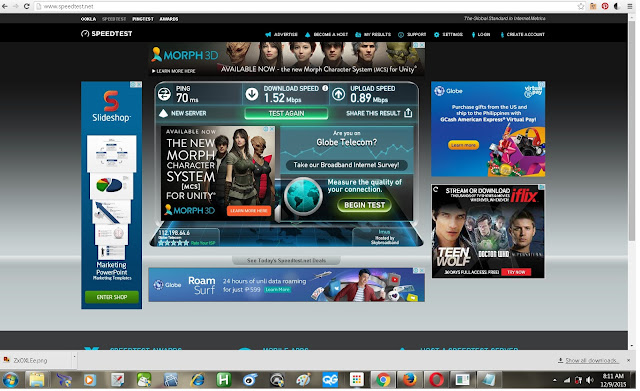Click the browser back arrow

click(x=5, y=6)
